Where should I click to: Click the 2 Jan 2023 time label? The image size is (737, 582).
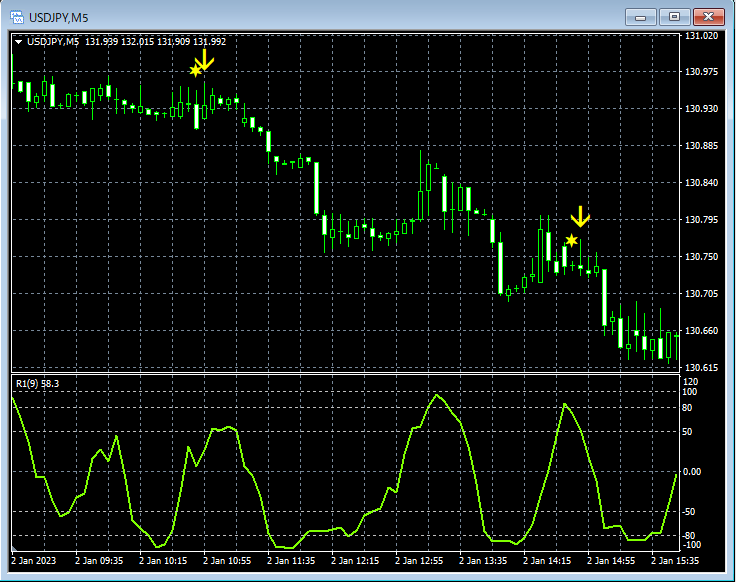coord(33,561)
